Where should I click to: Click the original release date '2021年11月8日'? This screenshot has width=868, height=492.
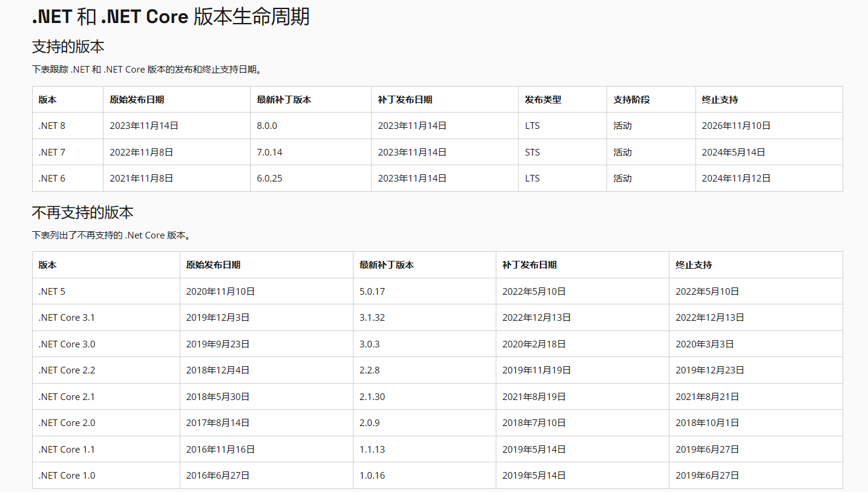pos(142,179)
